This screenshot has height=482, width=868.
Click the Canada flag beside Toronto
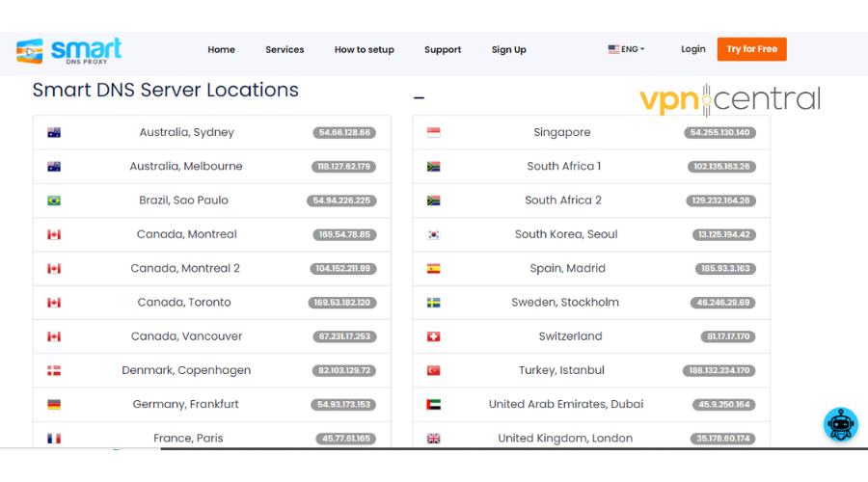[54, 303]
